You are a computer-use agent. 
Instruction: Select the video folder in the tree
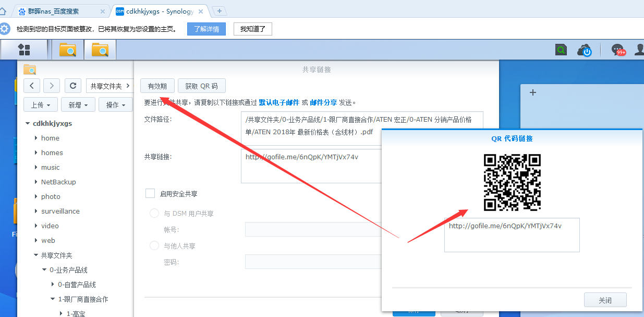pyautogui.click(x=50, y=226)
